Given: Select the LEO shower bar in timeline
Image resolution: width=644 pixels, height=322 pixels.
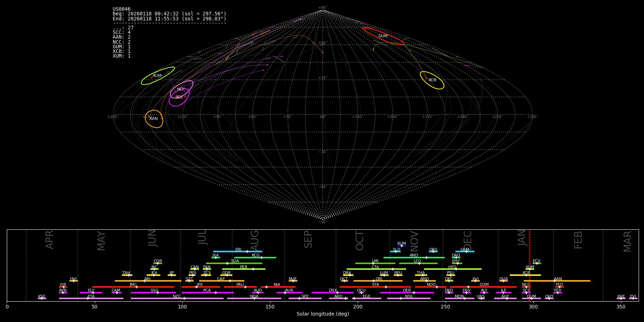Looking at the screenshot, I should 418,263.
